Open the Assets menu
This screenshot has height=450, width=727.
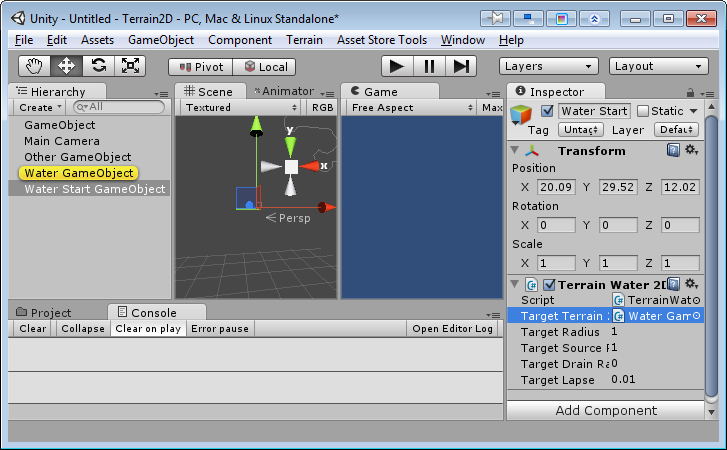pyautogui.click(x=97, y=40)
